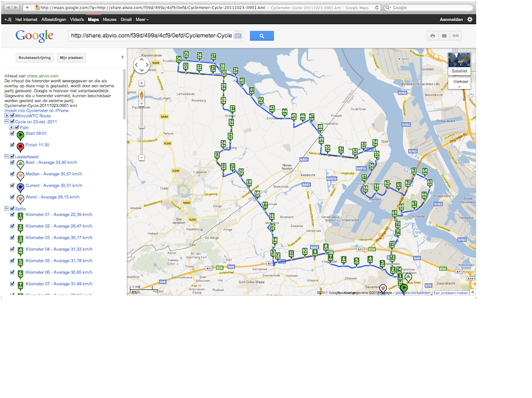Pan the map up with the north arrow
The height and width of the screenshot is (398, 532).
(x=142, y=59)
